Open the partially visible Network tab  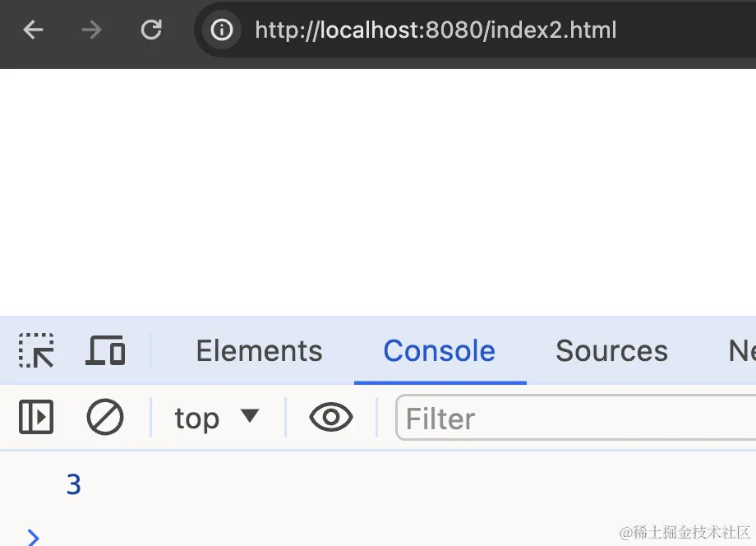pos(742,350)
